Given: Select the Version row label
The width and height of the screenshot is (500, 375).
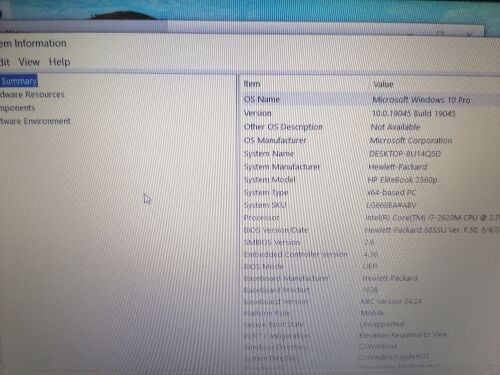Looking at the screenshot, I should 258,113.
